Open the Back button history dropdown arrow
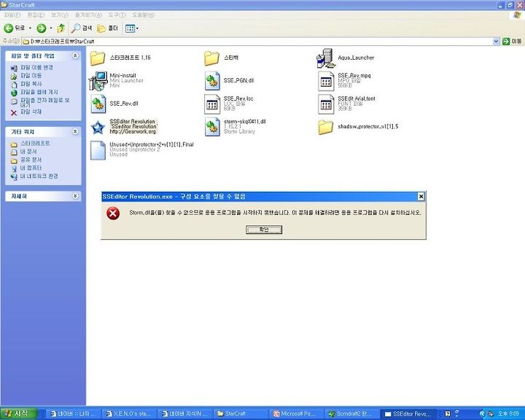 tap(30, 28)
